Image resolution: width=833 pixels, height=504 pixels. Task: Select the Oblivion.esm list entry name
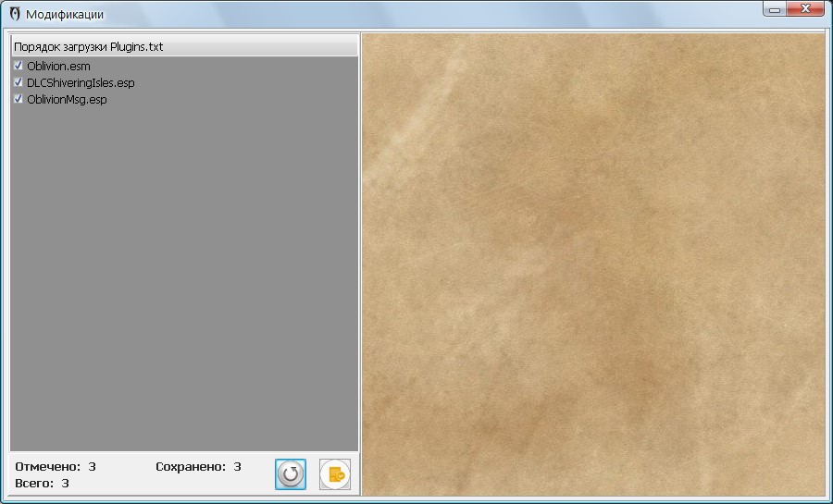pos(58,67)
